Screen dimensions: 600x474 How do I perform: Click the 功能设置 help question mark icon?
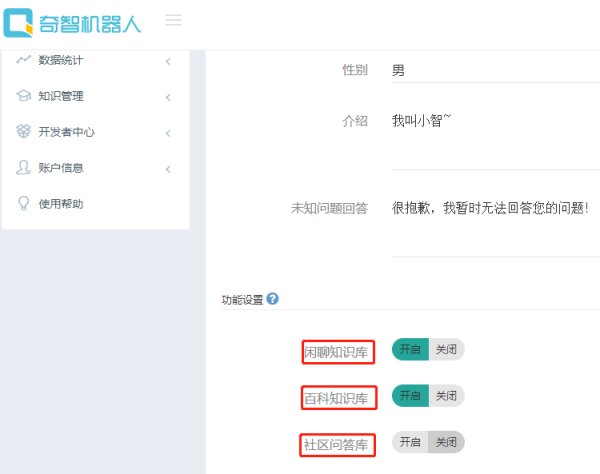tap(273, 299)
